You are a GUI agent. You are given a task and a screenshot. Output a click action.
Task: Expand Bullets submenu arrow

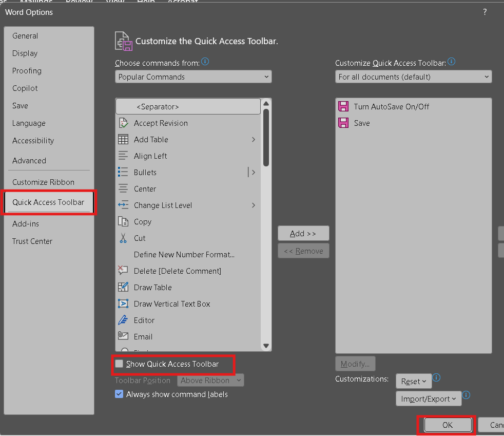[x=254, y=173]
